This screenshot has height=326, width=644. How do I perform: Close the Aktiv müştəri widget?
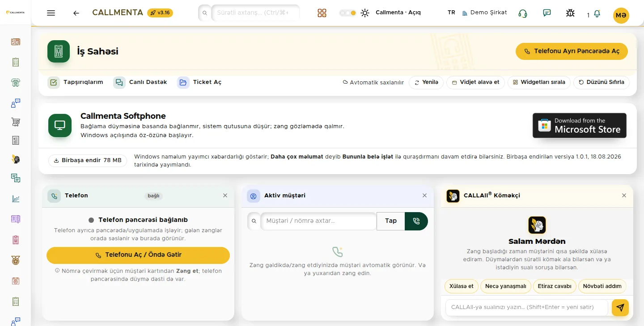click(x=424, y=196)
